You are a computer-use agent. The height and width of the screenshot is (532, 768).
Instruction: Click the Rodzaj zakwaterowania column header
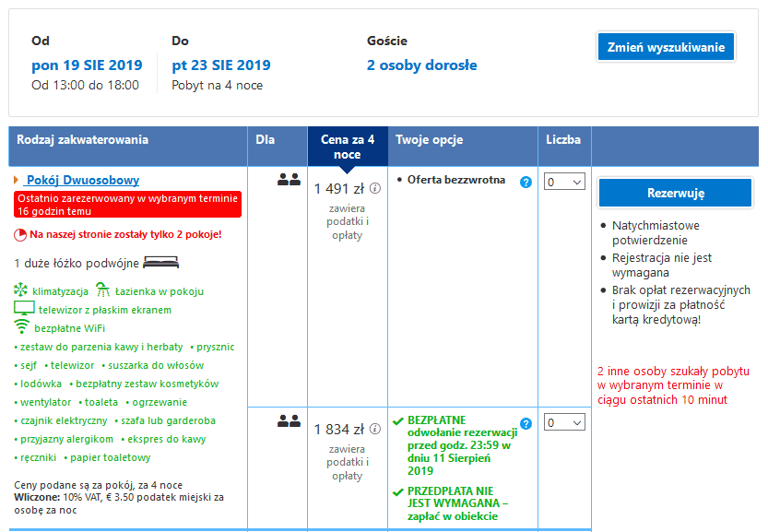(128, 147)
